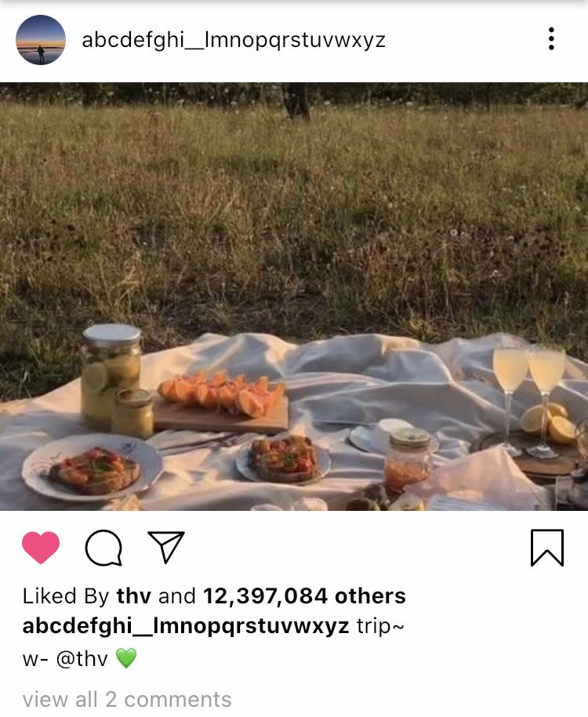Image resolution: width=588 pixels, height=717 pixels.
Task: Tap the two wine glasses in the photo
Action: [529, 400]
